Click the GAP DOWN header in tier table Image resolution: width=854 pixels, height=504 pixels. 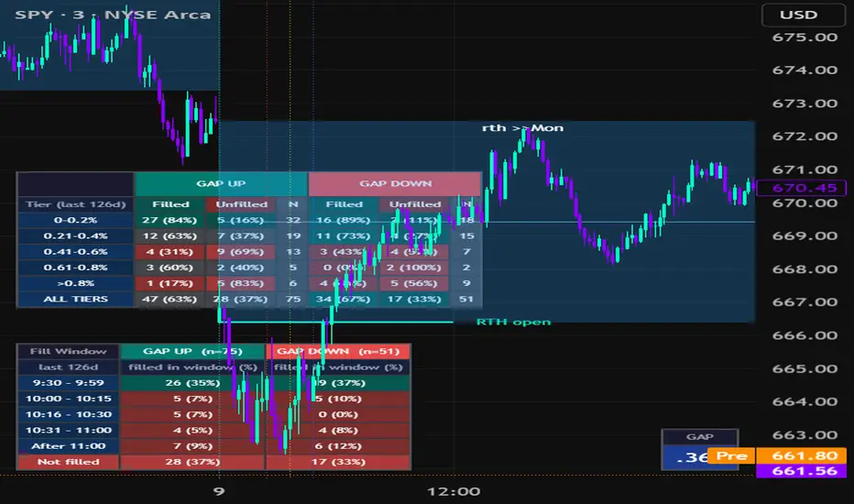(x=395, y=183)
